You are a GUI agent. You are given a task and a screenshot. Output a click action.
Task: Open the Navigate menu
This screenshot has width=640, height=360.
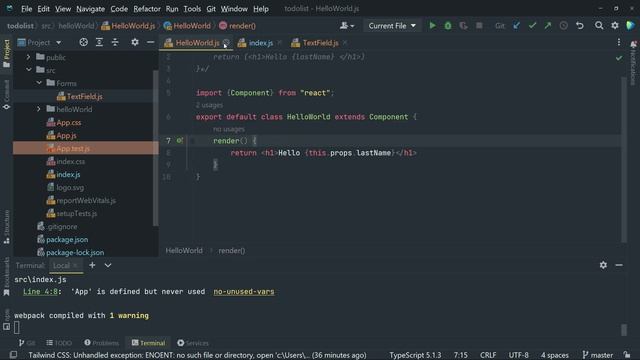pyautogui.click(x=90, y=9)
